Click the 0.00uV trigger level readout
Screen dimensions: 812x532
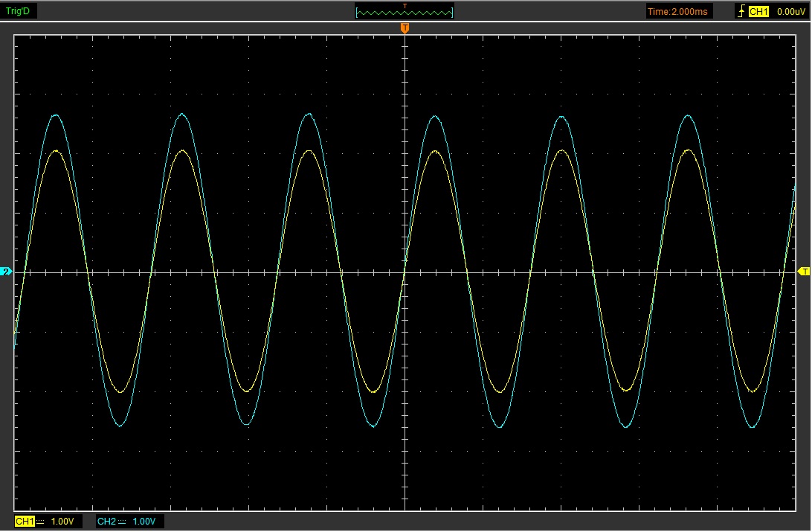tap(790, 11)
